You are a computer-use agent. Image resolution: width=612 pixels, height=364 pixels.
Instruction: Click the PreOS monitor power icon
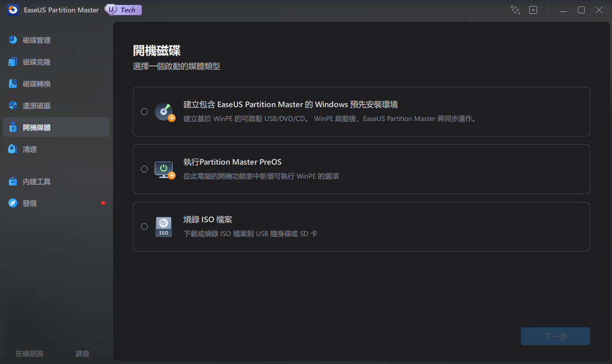coord(165,170)
